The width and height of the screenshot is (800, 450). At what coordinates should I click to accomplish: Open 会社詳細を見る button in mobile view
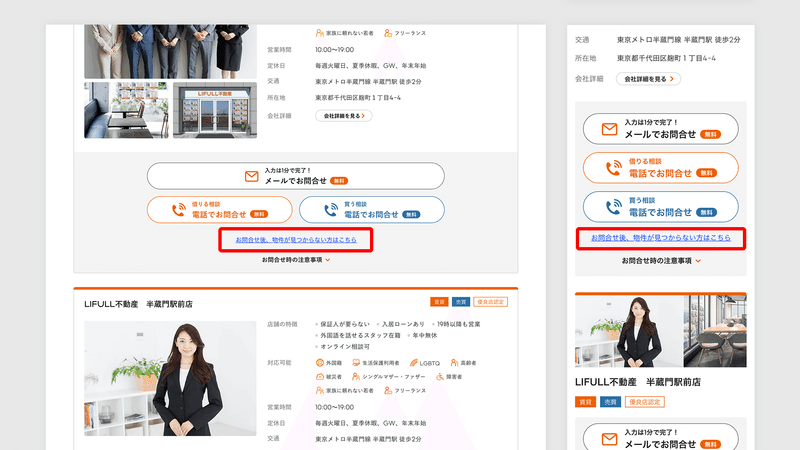pyautogui.click(x=648, y=79)
